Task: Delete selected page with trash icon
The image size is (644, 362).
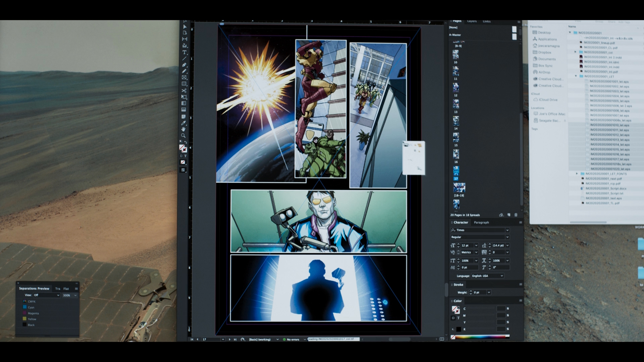Action: click(x=516, y=215)
